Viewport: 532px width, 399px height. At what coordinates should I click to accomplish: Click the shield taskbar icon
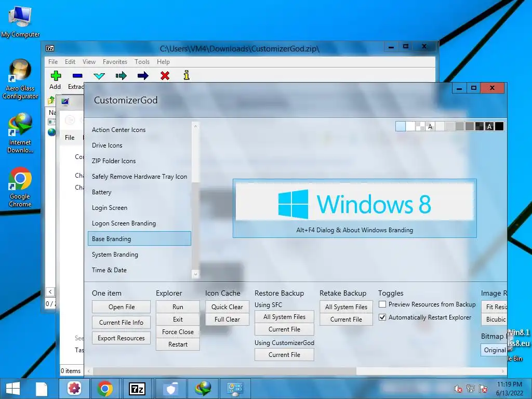pos(170,389)
